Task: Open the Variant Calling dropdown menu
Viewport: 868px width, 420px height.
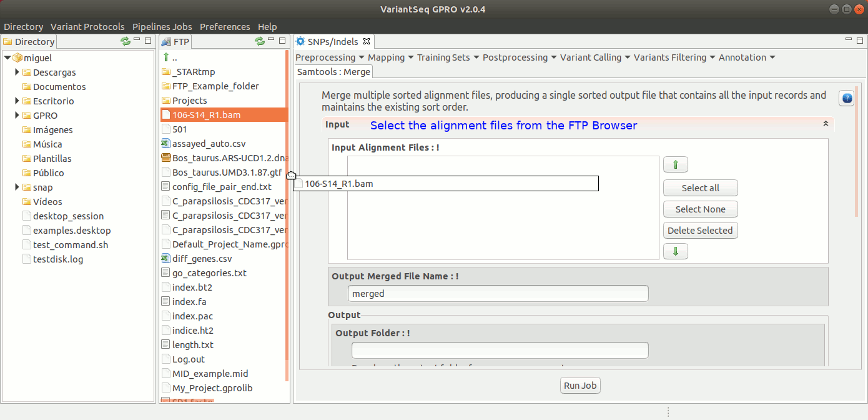Action: [594, 57]
